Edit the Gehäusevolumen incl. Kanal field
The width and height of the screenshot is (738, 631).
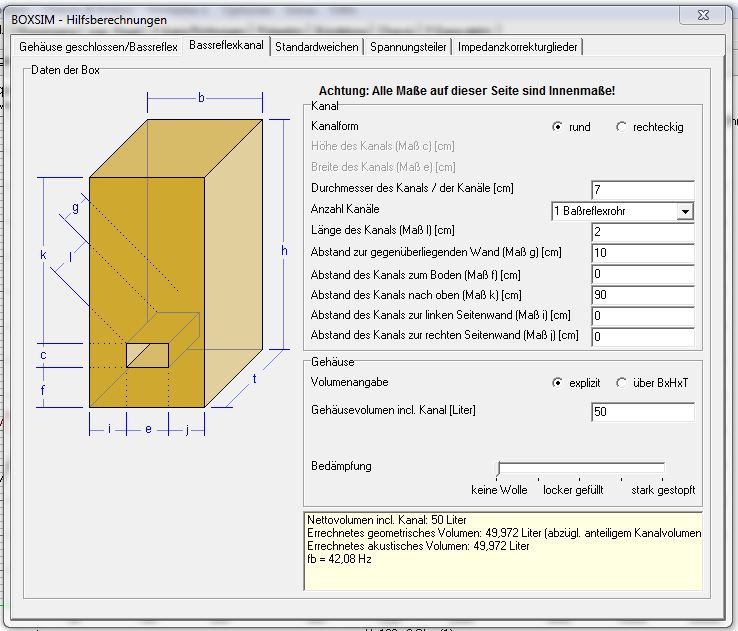coord(642,412)
